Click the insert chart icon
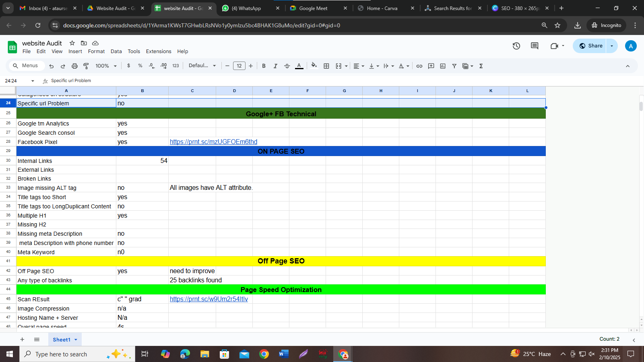The width and height of the screenshot is (644, 362). (x=443, y=66)
